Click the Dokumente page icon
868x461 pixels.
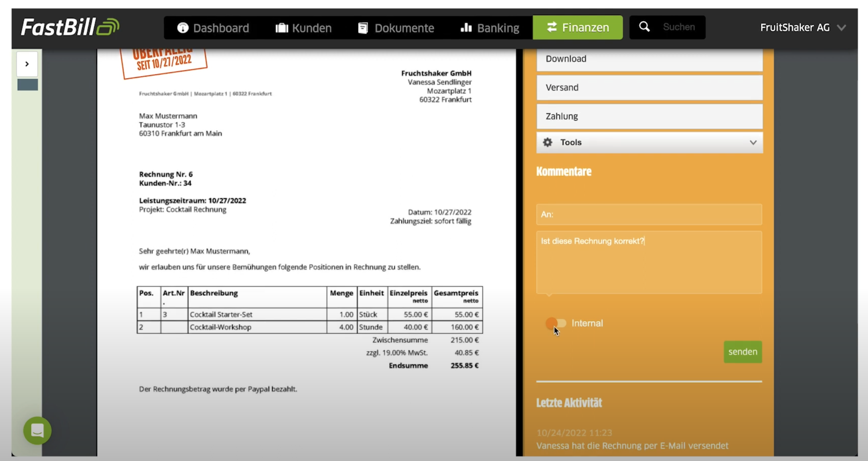pos(363,28)
